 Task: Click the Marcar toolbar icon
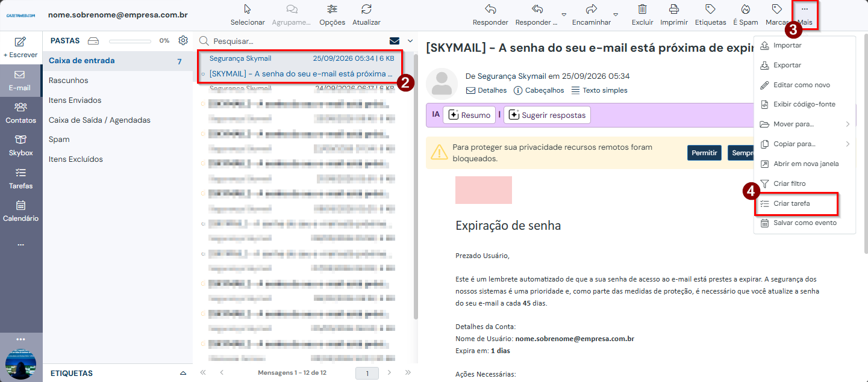tap(777, 9)
